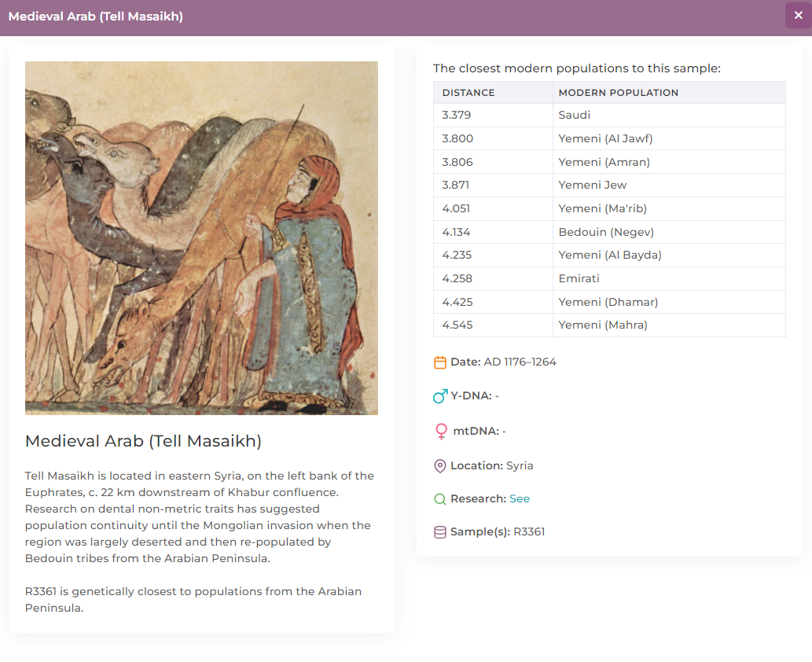Click the female mtDNA symbol icon
Viewport: 812px width, 662px height.
pyautogui.click(x=441, y=431)
